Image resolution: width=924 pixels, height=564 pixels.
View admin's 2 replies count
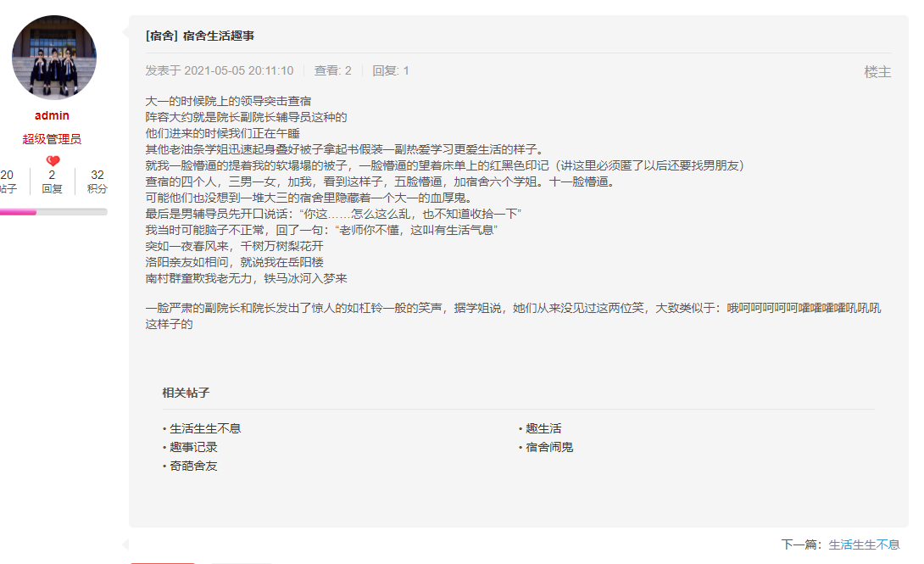click(x=52, y=181)
